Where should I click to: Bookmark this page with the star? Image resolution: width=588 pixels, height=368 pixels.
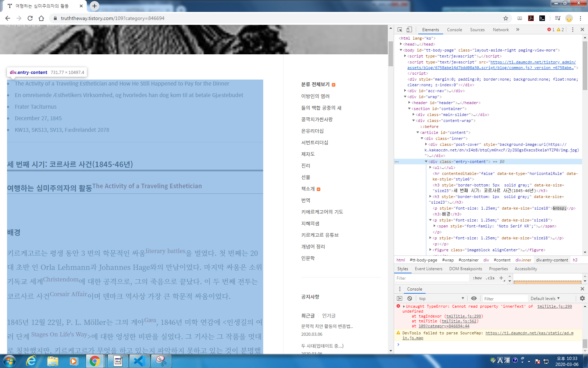[505, 18]
